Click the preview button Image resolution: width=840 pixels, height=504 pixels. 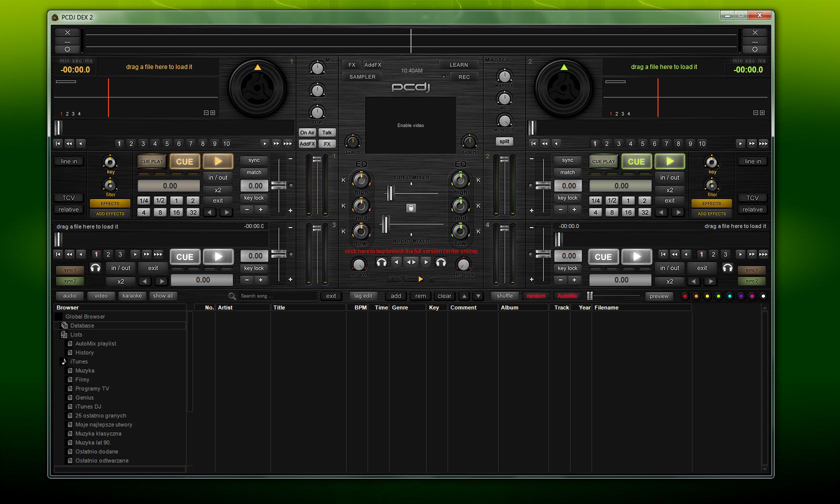tap(659, 296)
